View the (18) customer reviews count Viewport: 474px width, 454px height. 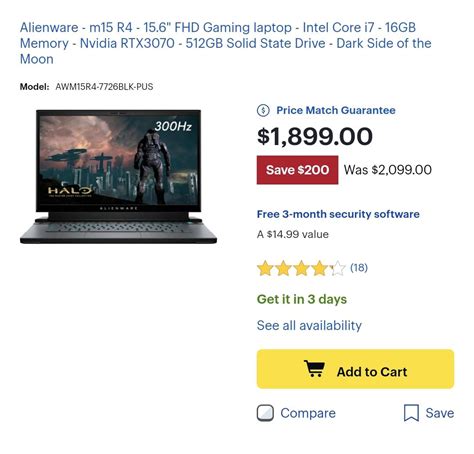pos(359,267)
